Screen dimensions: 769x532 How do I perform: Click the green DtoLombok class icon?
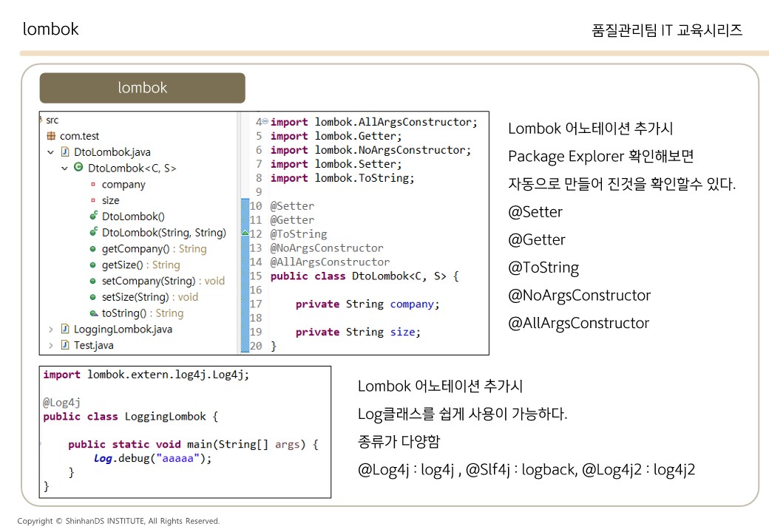pos(78,167)
